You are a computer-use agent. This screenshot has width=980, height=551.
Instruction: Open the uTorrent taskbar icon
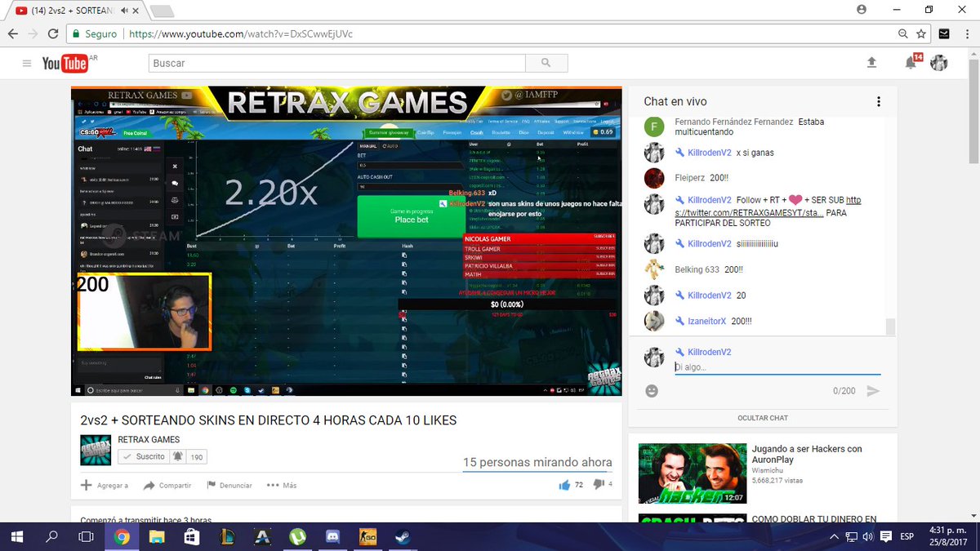(297, 536)
